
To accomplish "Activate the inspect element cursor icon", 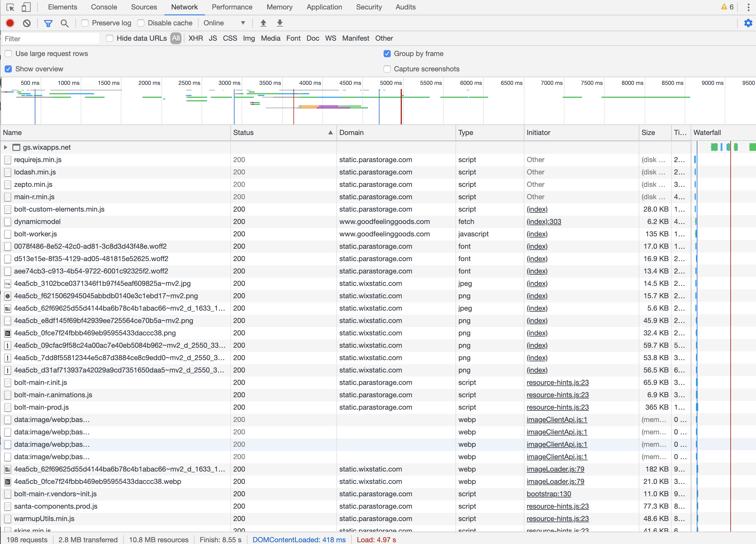I will 10,7.
